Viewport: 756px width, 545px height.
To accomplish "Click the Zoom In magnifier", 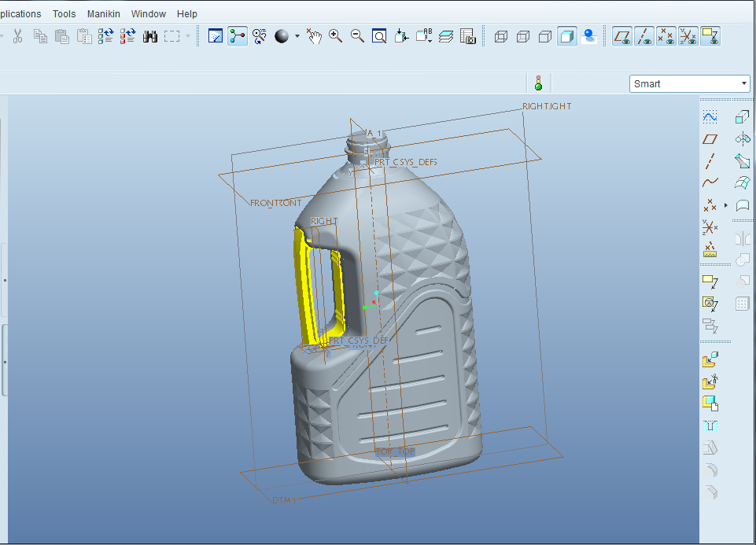I will tap(335, 36).
